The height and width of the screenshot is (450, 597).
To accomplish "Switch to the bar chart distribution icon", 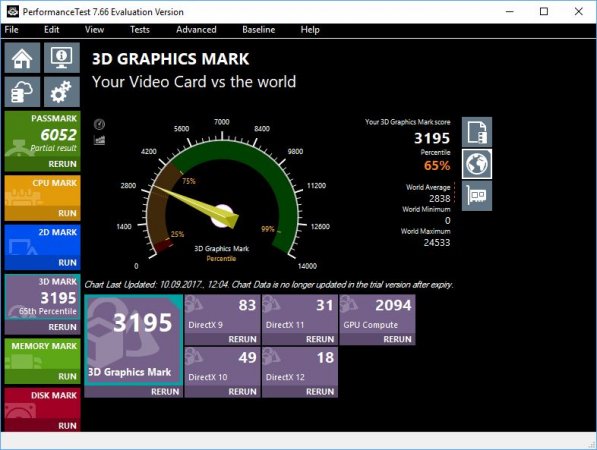I will (99, 140).
